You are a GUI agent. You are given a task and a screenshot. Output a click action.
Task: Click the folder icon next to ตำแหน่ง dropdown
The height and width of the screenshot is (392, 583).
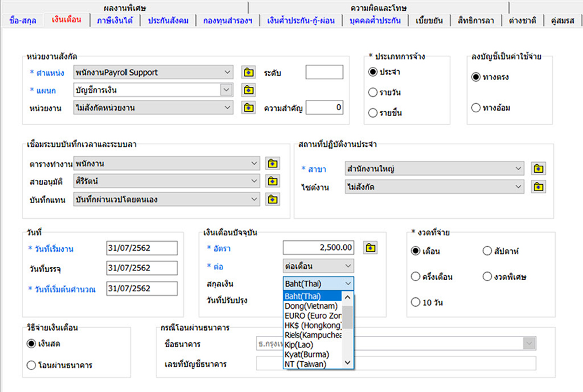pyautogui.click(x=248, y=72)
